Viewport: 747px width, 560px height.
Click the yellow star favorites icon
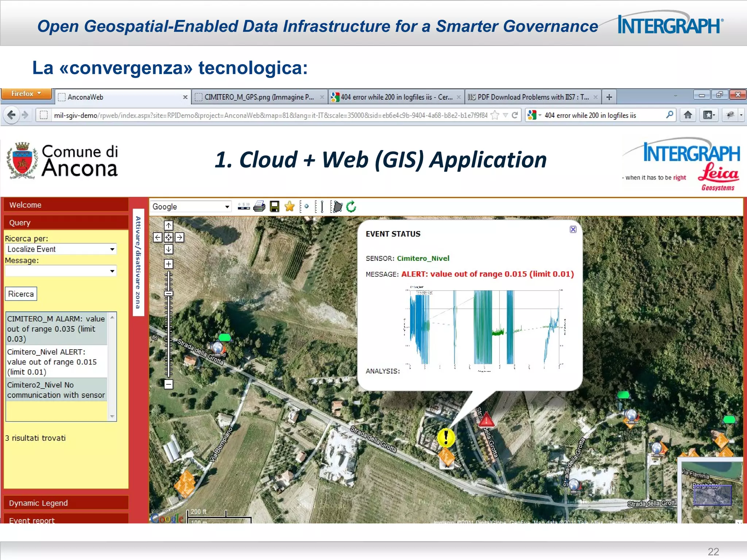pos(290,207)
